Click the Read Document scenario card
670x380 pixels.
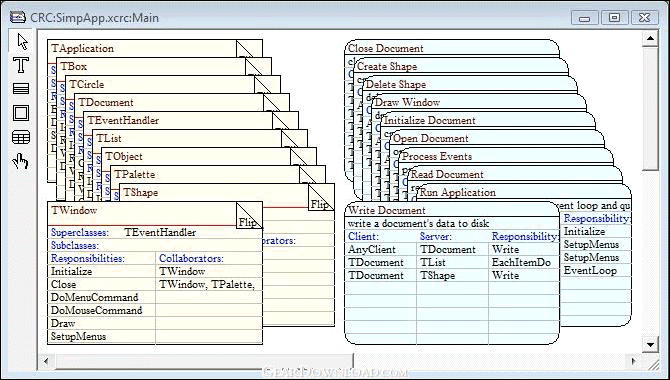click(447, 174)
